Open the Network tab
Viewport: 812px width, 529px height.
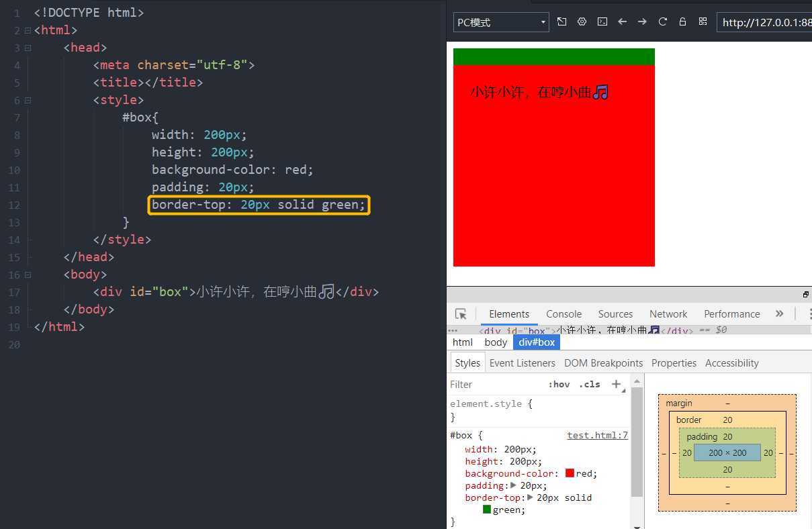[668, 314]
